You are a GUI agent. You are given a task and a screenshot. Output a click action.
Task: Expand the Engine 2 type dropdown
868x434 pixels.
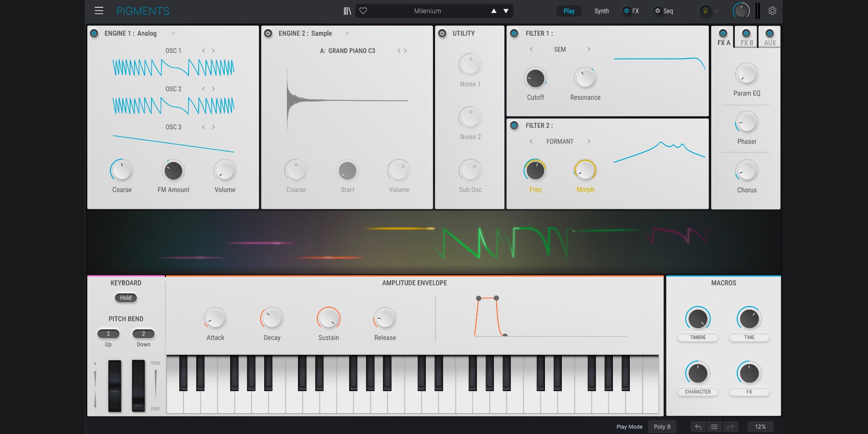coord(347,33)
